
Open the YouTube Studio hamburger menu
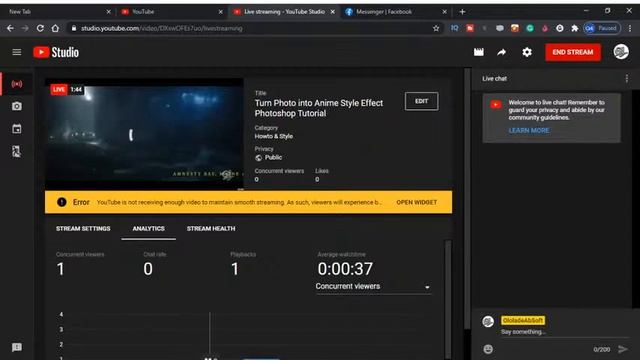(x=17, y=52)
